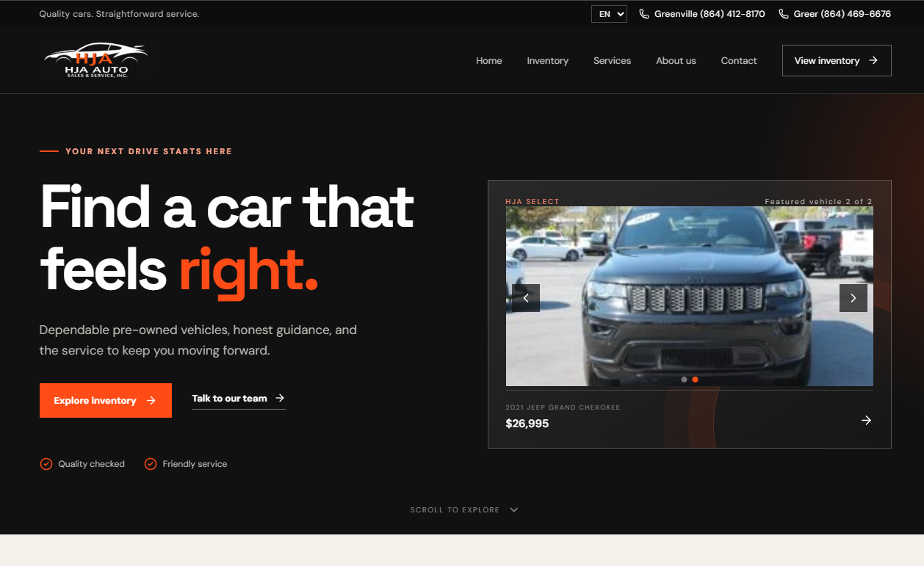Open Contact nav item
Image resolution: width=924 pixels, height=566 pixels.
point(739,61)
